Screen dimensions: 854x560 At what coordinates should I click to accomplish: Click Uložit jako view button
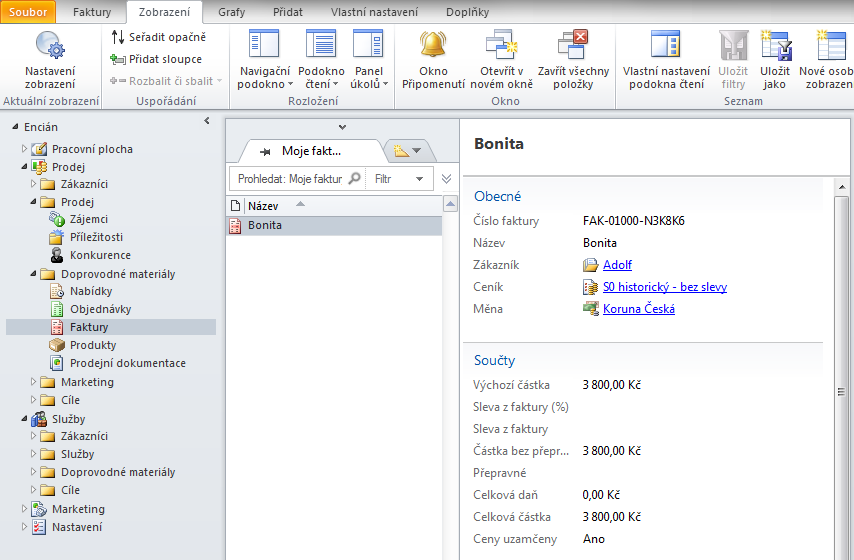(774, 60)
